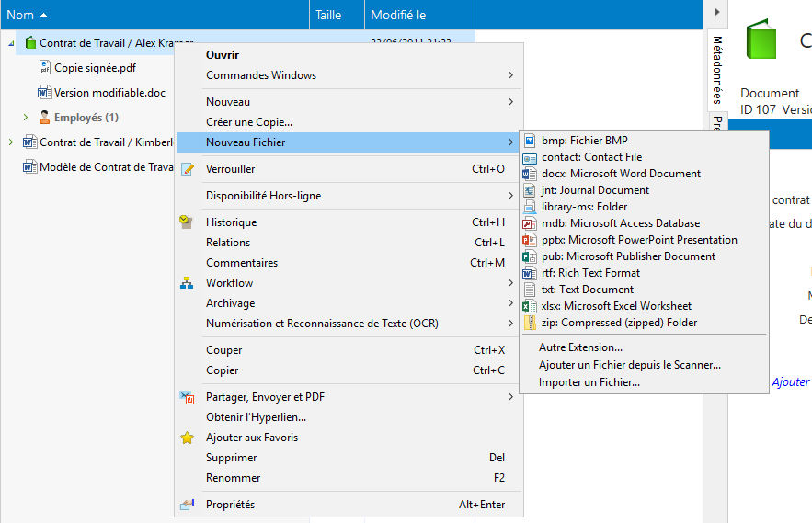Click the Propriétés icon

tap(188, 505)
